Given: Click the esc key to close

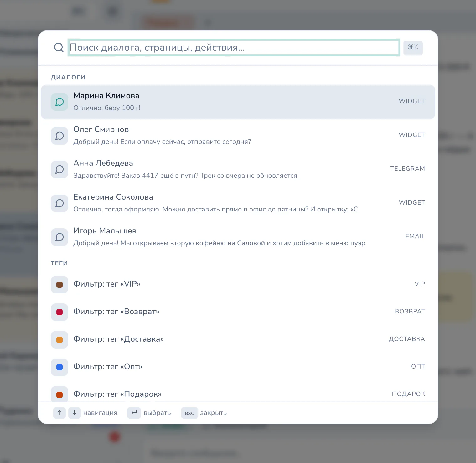Looking at the screenshot, I should point(189,413).
